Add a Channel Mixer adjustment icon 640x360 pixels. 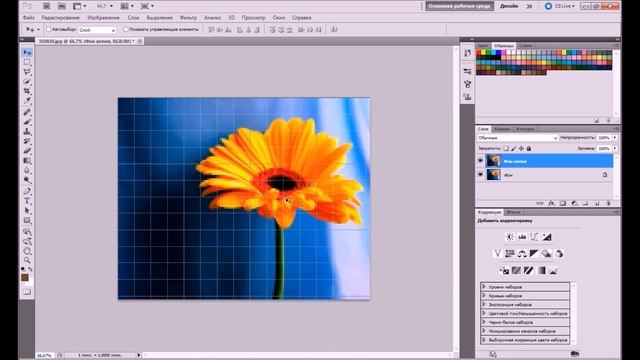559,253
